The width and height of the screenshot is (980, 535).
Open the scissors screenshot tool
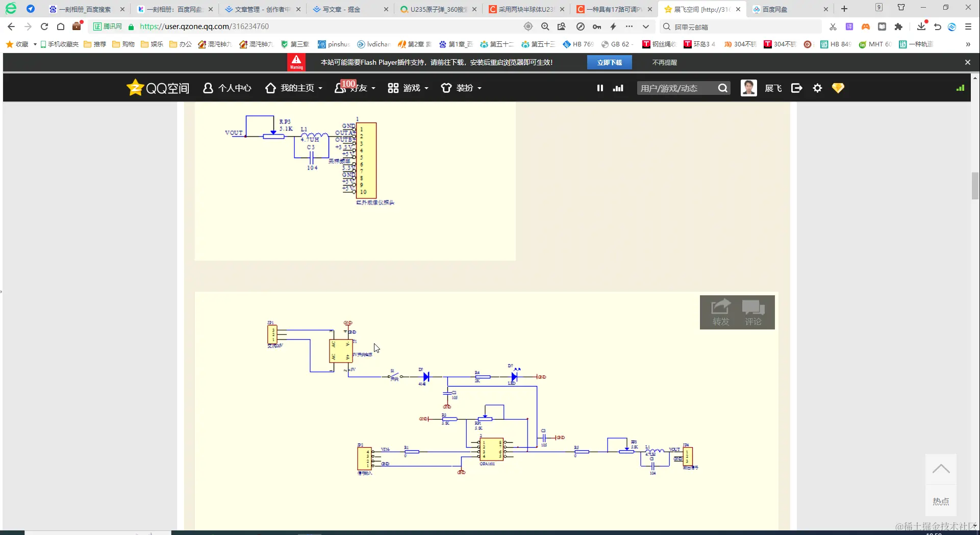(x=833, y=27)
